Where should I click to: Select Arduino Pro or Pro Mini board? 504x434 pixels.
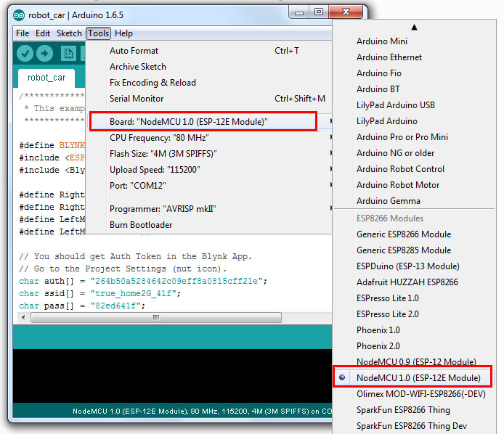coord(414,137)
